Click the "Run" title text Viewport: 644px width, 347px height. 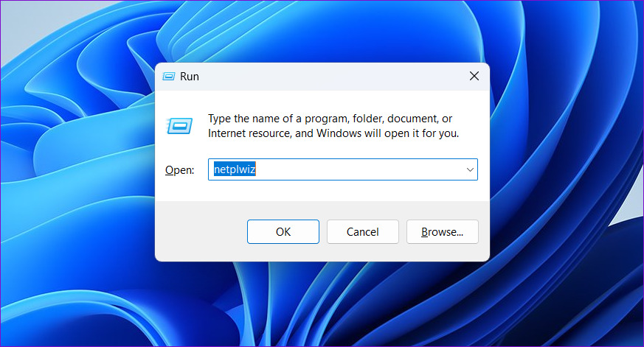click(x=190, y=76)
